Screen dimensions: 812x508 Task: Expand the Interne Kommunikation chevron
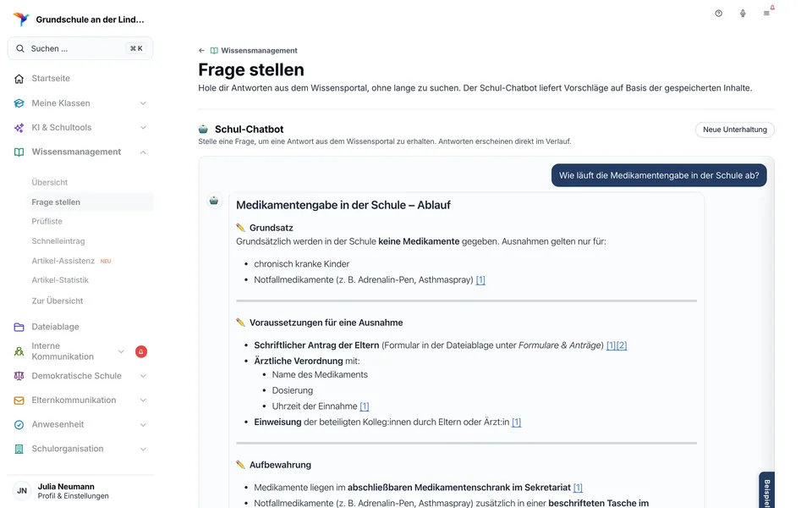click(x=121, y=351)
